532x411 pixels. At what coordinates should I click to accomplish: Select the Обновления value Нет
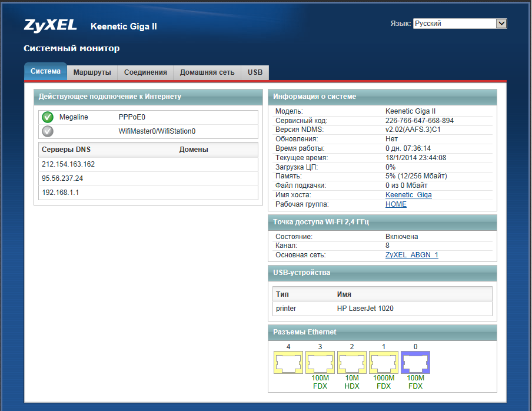click(391, 139)
